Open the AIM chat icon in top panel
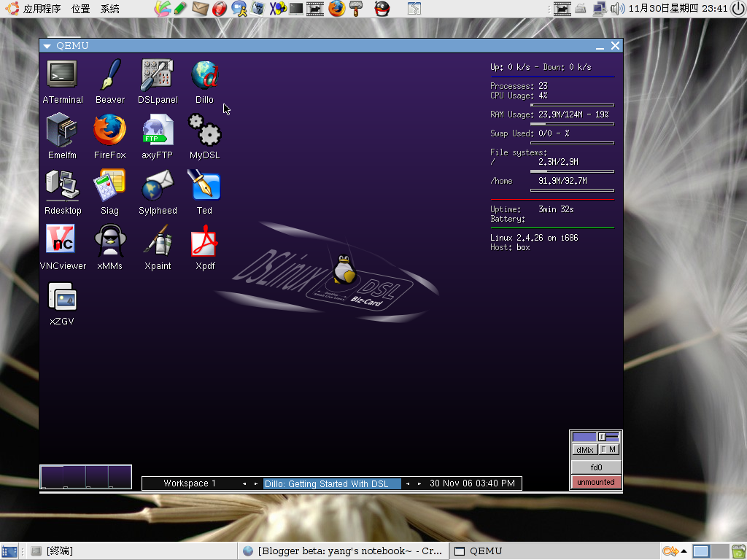Screen dimensions: 747x560 point(239,8)
